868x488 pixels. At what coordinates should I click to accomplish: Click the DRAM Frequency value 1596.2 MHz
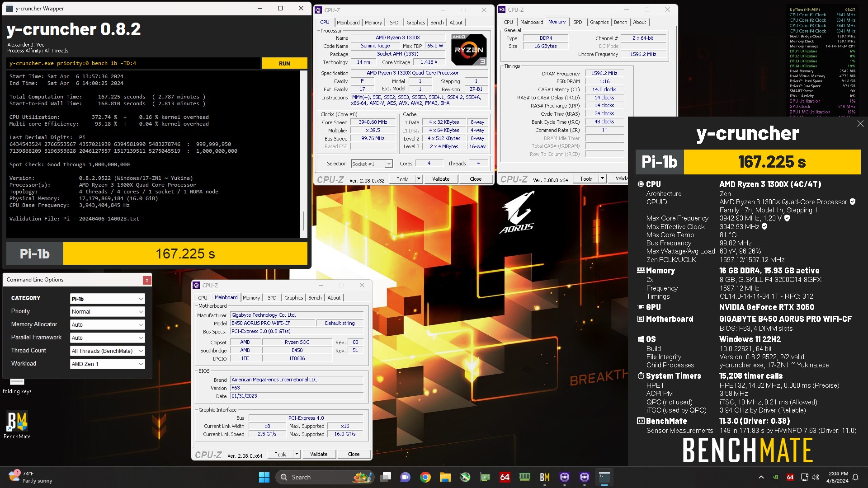[604, 73]
